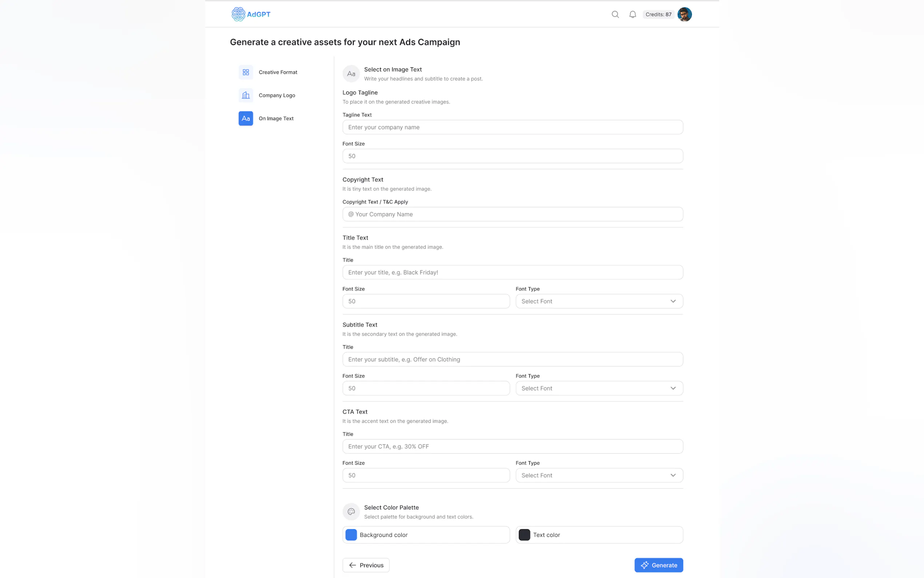This screenshot has height=578, width=924.
Task: Switch to Company Logo step
Action: click(x=276, y=95)
